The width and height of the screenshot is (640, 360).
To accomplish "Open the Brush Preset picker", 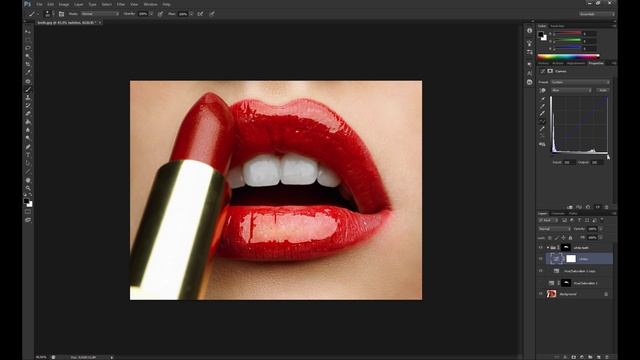I will pos(48,14).
